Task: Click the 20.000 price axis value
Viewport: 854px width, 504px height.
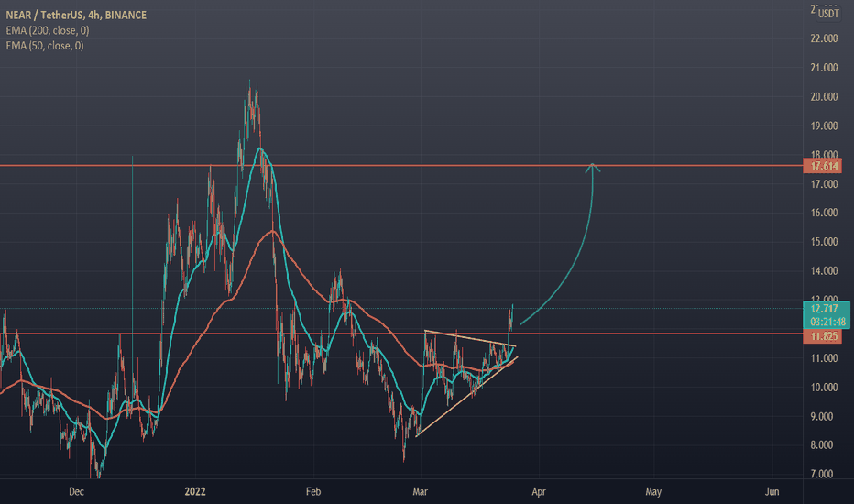Action: point(824,96)
